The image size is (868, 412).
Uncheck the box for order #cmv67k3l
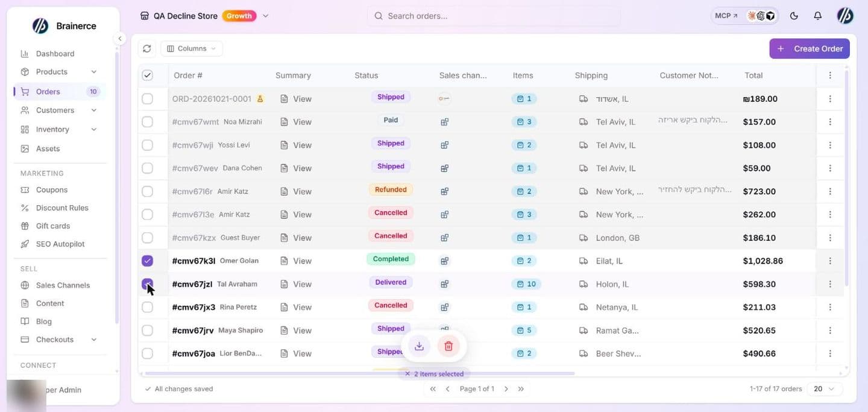[x=147, y=261]
